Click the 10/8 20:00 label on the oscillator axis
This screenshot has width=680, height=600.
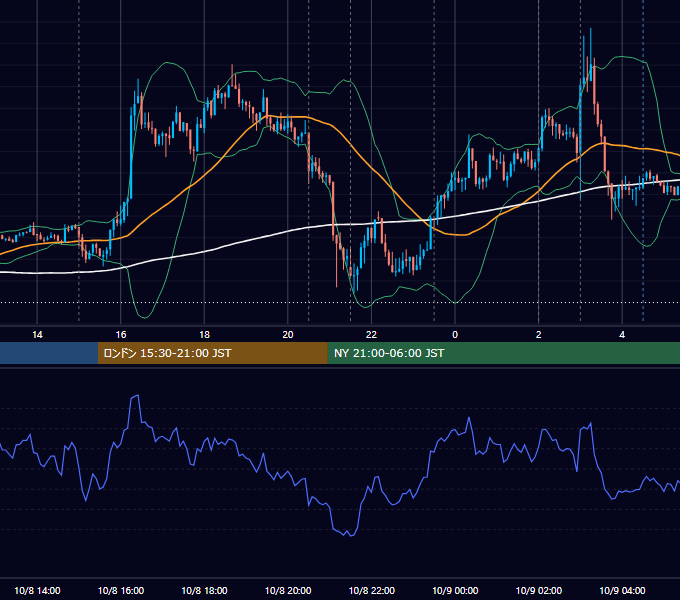click(288, 590)
